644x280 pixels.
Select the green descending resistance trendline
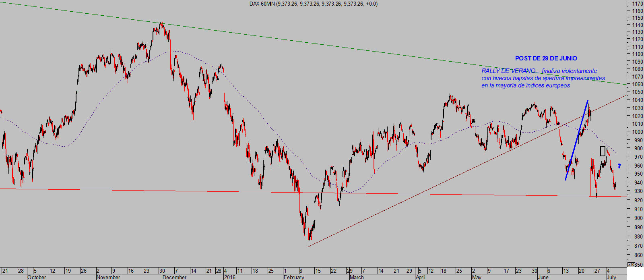click(x=322, y=44)
